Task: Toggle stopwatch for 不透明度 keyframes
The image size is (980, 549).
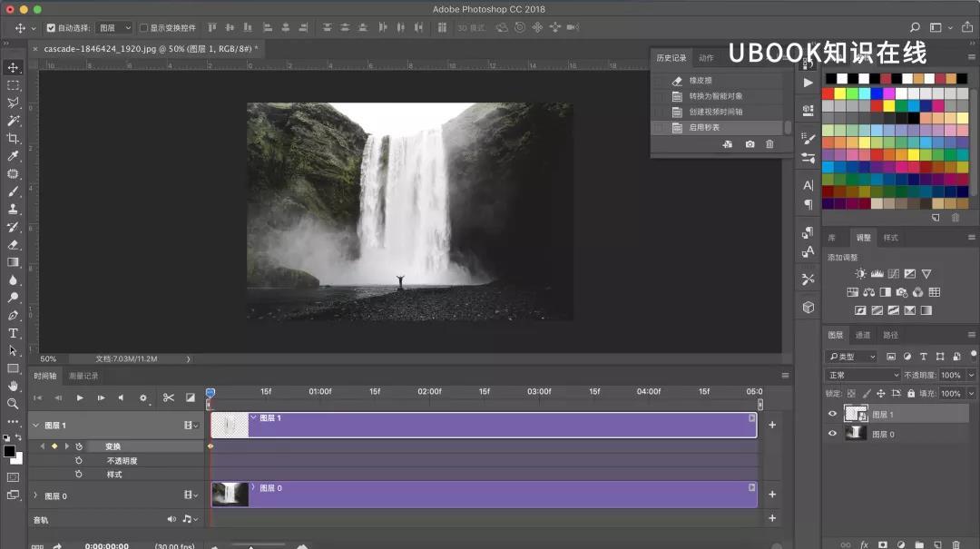Action: tap(79, 460)
